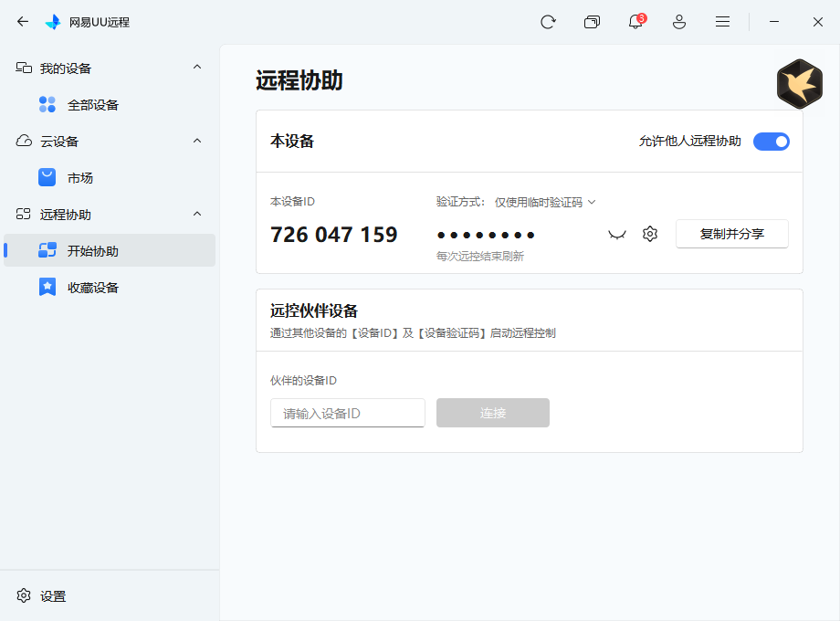The height and width of the screenshot is (621, 840).
Task: Click the 我的设备 devices icon
Action: tap(24, 68)
